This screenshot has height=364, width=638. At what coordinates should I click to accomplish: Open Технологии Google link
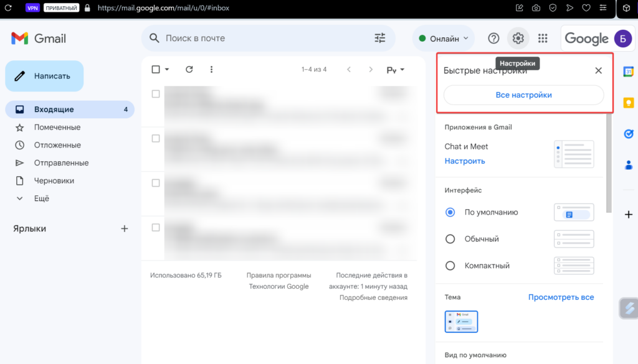tap(279, 286)
